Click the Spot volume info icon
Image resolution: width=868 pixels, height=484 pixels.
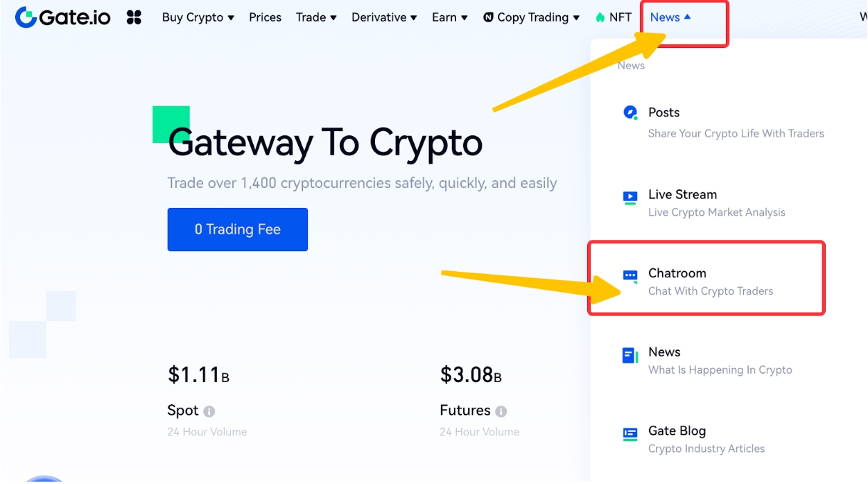point(209,411)
